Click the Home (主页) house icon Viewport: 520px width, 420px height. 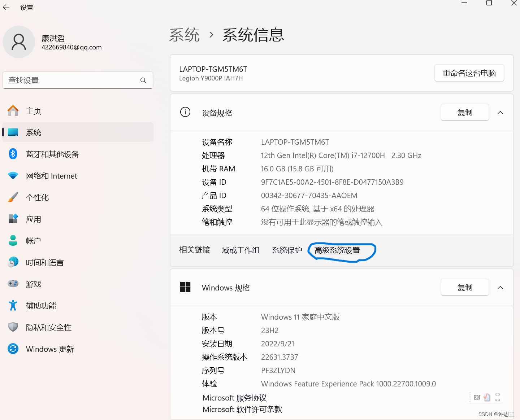(13, 111)
